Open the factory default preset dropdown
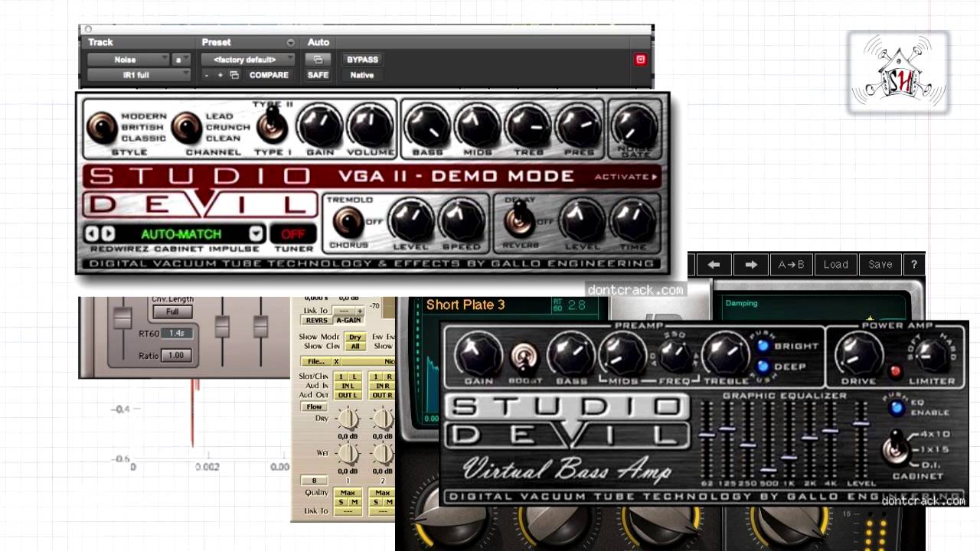 click(x=248, y=60)
